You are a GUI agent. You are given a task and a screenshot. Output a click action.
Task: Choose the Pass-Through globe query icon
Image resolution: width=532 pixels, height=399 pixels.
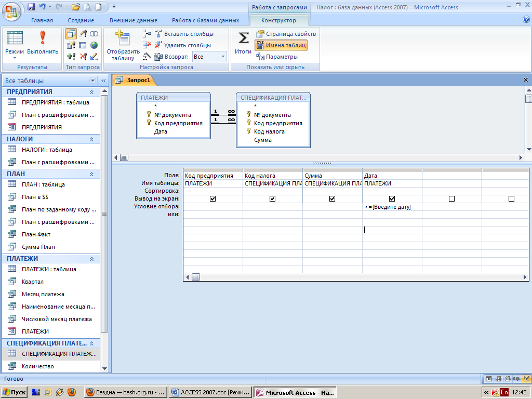click(94, 45)
